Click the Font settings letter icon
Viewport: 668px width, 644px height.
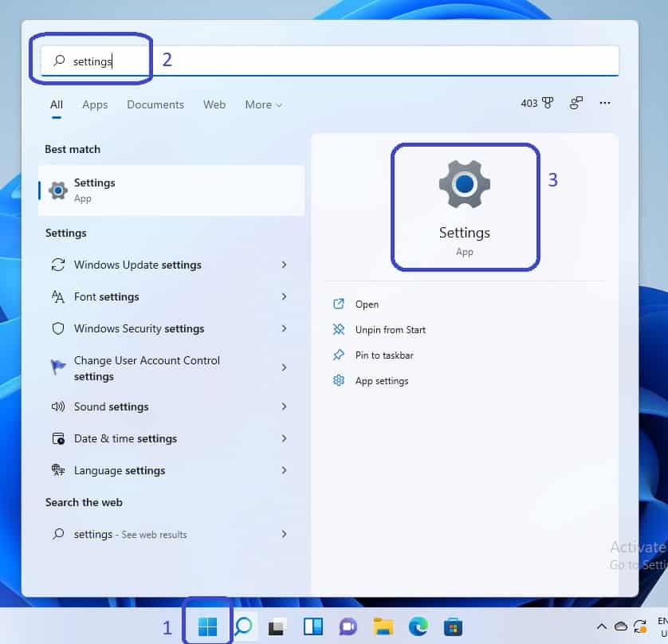pos(58,296)
